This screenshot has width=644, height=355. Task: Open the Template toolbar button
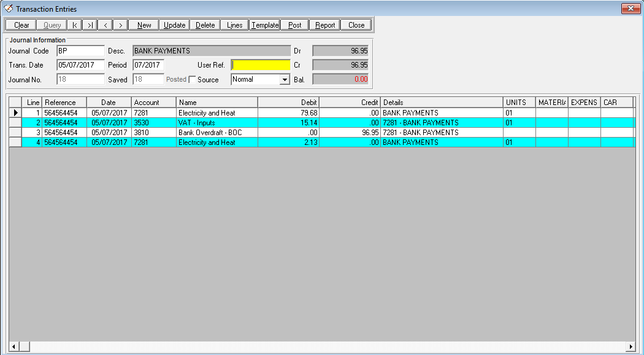pos(265,25)
